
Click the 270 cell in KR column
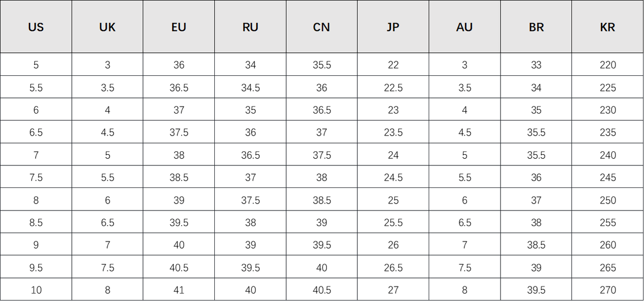(608, 290)
